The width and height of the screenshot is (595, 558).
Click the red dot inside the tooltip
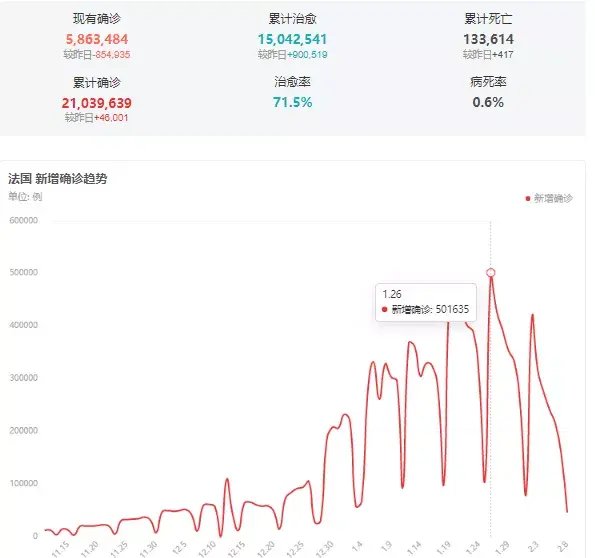[384, 310]
